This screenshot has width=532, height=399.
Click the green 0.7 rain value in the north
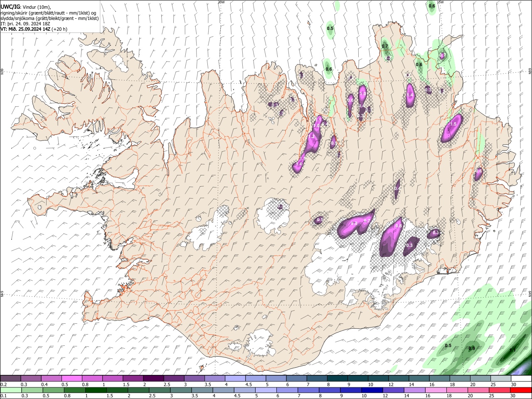pos(385,46)
